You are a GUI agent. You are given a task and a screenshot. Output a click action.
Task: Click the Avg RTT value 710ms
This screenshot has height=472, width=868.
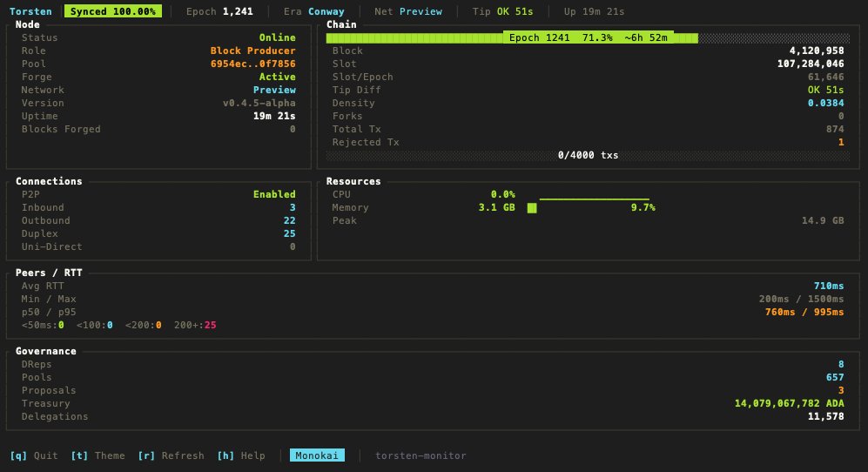(829, 286)
